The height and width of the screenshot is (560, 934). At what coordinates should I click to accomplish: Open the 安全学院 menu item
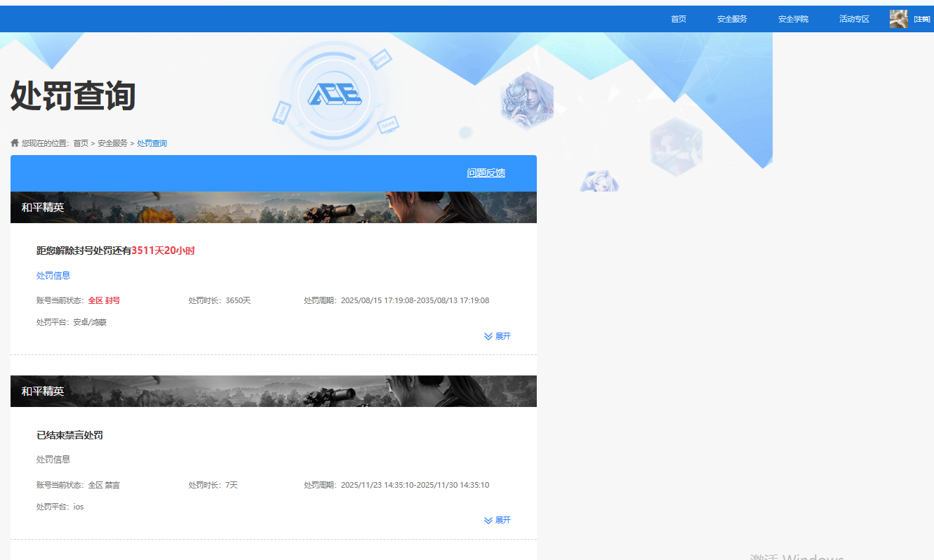(792, 19)
